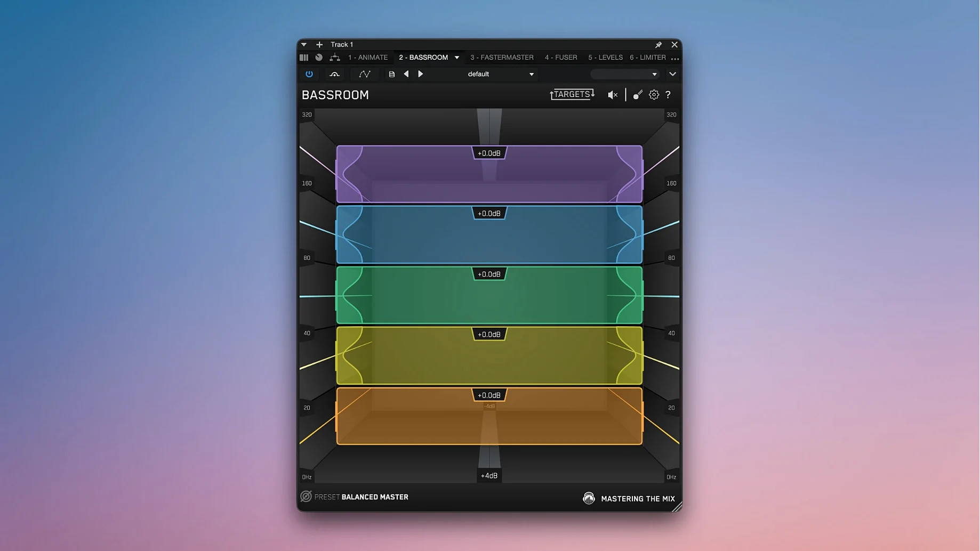This screenshot has width=980, height=551.
Task: Expand the chevron at toolbar right end
Action: click(673, 74)
